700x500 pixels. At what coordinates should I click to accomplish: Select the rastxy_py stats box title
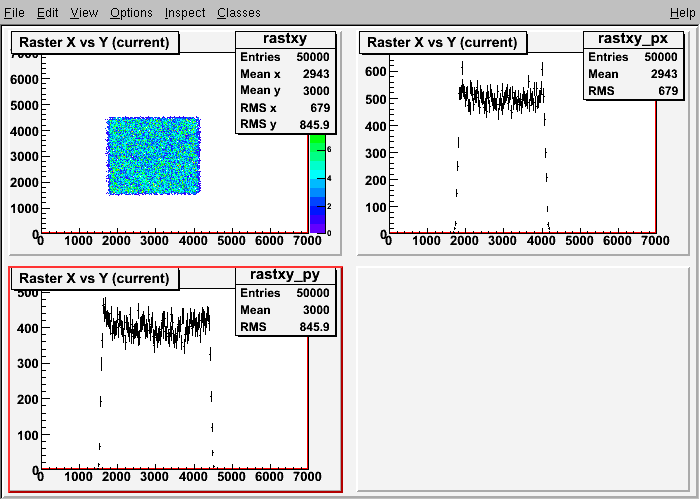click(285, 275)
